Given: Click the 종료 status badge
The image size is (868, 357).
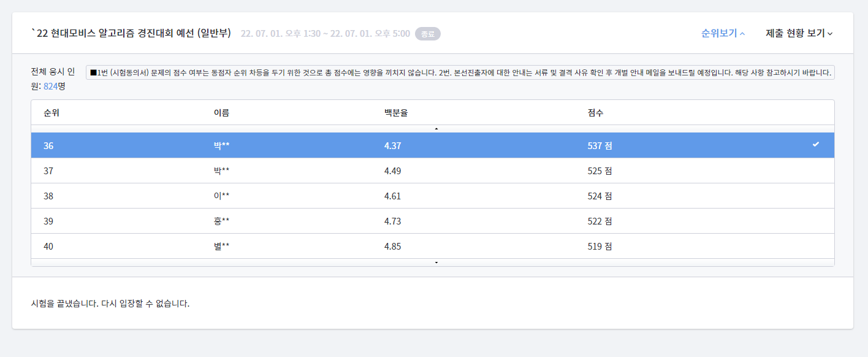Looking at the screenshot, I should pyautogui.click(x=428, y=34).
